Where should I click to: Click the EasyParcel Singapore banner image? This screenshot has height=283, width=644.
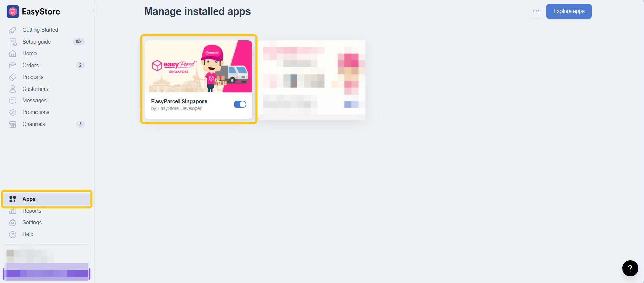coord(198,66)
